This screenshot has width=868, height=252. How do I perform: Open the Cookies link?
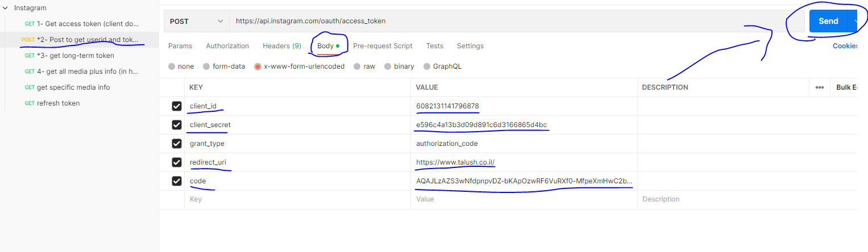(845, 46)
